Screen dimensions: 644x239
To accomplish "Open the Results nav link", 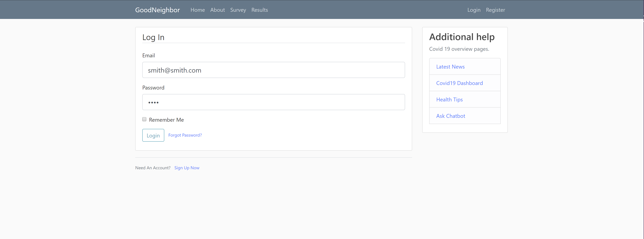I will click(259, 10).
